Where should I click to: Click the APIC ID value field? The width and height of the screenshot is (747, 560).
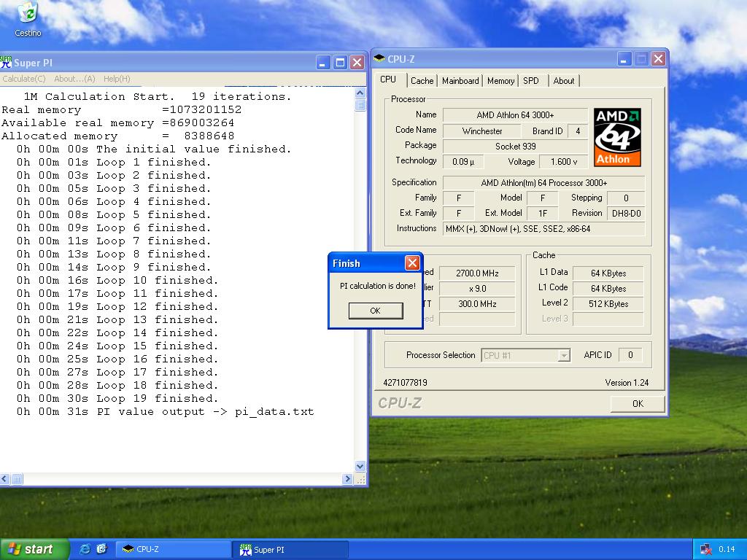click(x=630, y=355)
